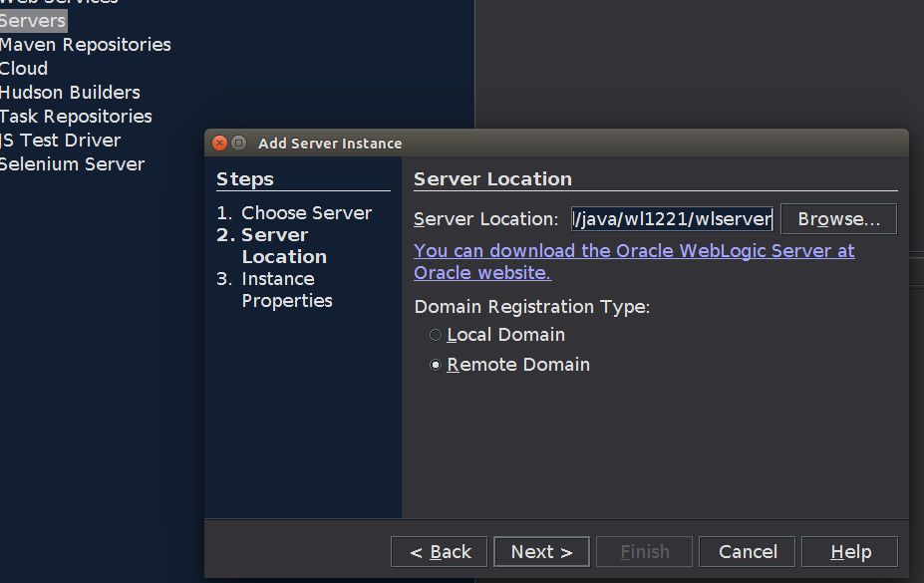Click 'Instance Properties' step text
Viewport: 924px width, 583px height.
pos(287,290)
